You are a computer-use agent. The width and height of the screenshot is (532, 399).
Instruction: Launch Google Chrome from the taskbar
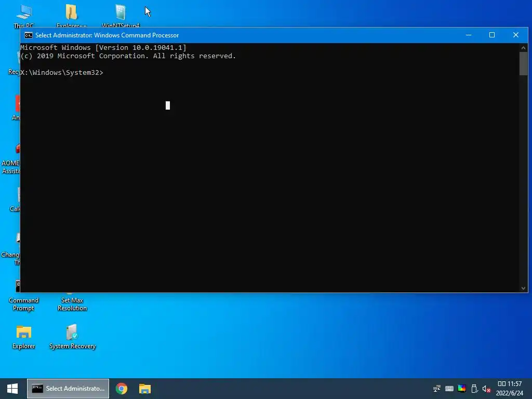[122, 389]
